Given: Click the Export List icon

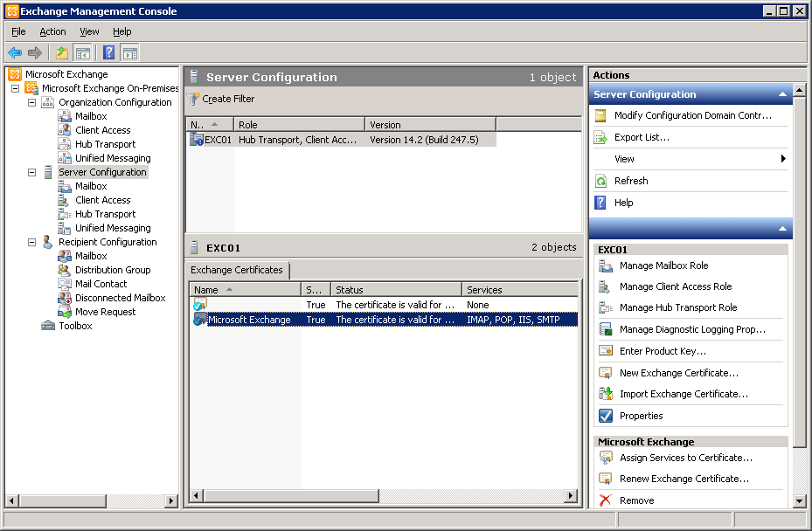Looking at the screenshot, I should [x=600, y=137].
